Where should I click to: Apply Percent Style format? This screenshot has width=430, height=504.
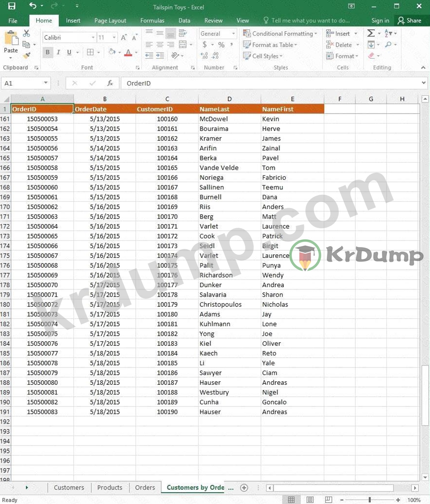click(221, 45)
